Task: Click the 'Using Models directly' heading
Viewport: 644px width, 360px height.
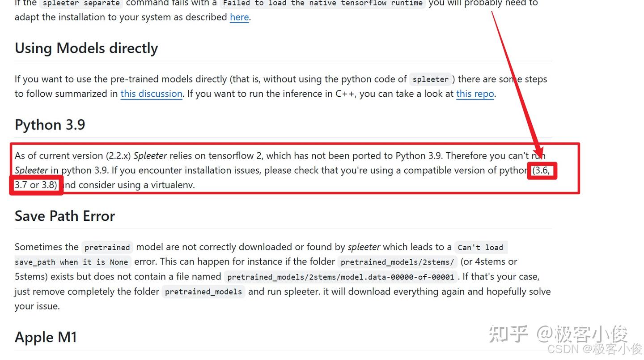Action: 86,48
